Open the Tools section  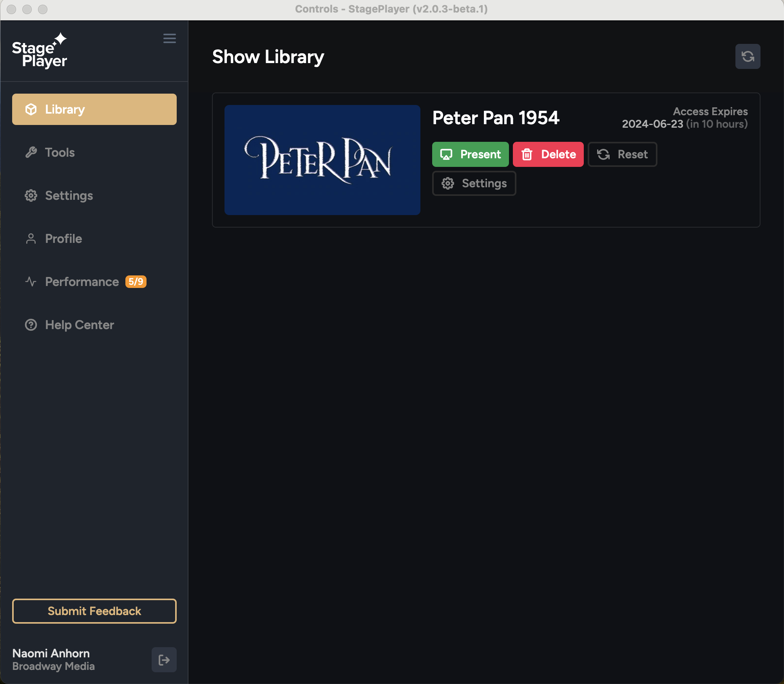(x=94, y=152)
